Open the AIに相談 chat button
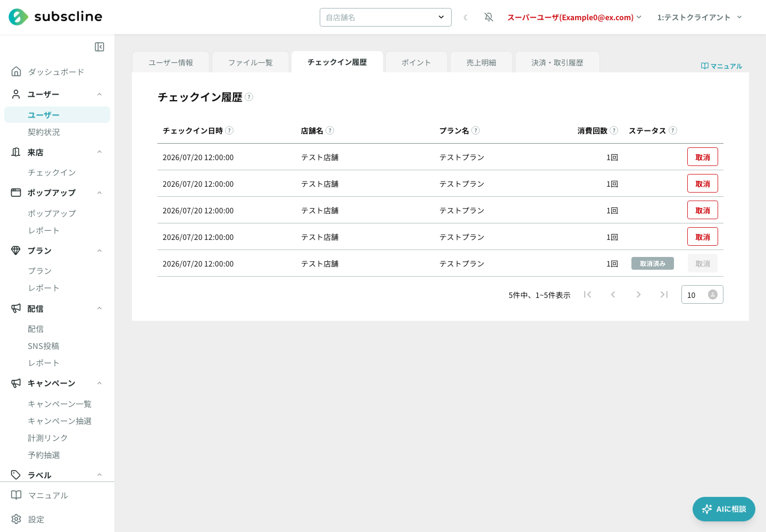766x532 pixels. point(724,509)
